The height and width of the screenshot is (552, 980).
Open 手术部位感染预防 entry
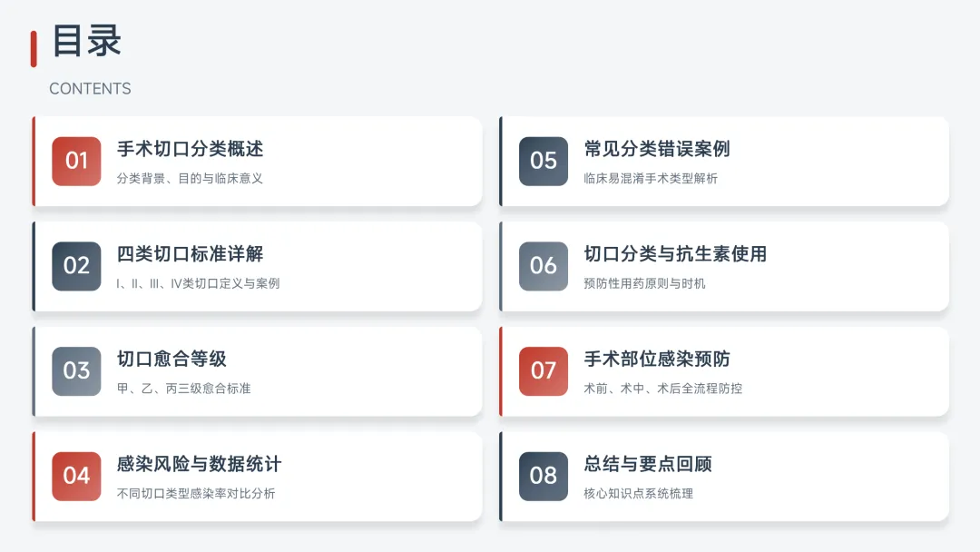tap(657, 360)
